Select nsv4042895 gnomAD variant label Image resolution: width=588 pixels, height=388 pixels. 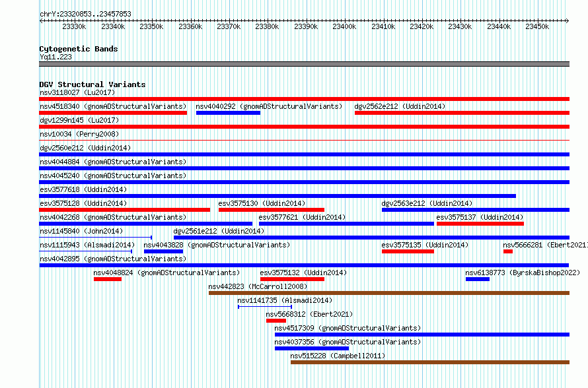(x=113, y=259)
